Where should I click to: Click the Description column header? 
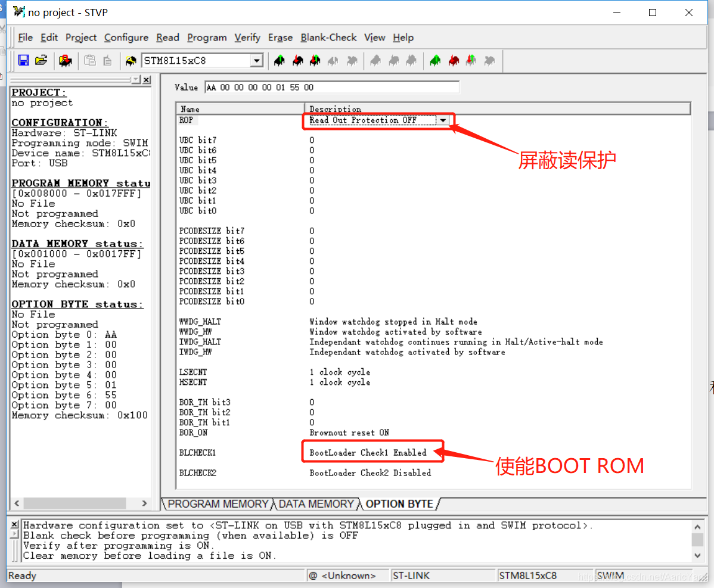tap(498, 109)
